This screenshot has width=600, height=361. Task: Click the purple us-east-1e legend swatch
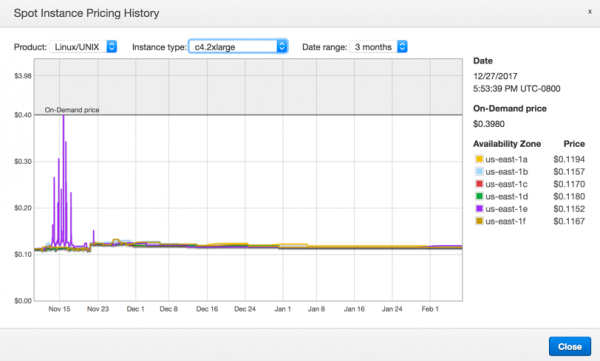pyautogui.click(x=479, y=209)
